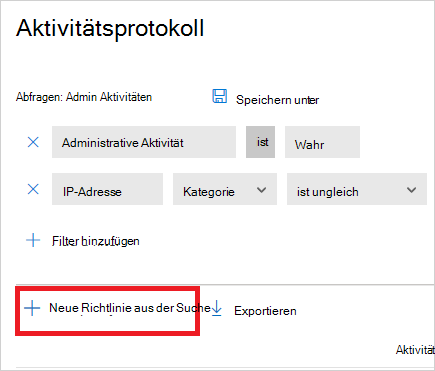The height and width of the screenshot is (371, 435).
Task: Remove the IP-Adresse filter with X
Action: point(33,189)
